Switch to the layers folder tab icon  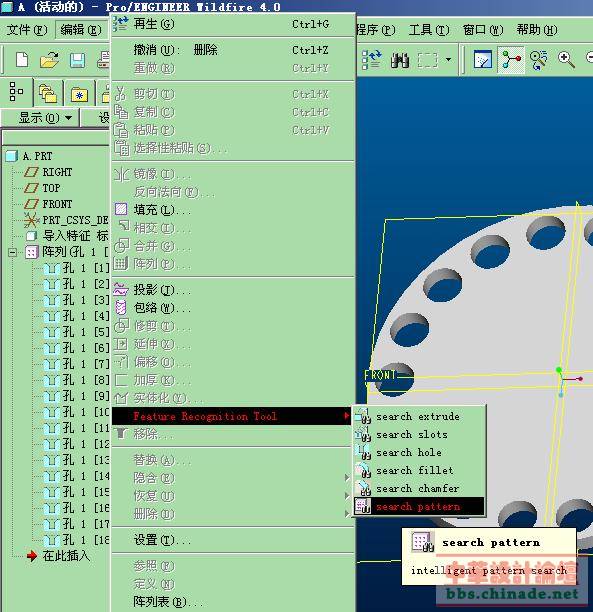pyautogui.click(x=48, y=93)
